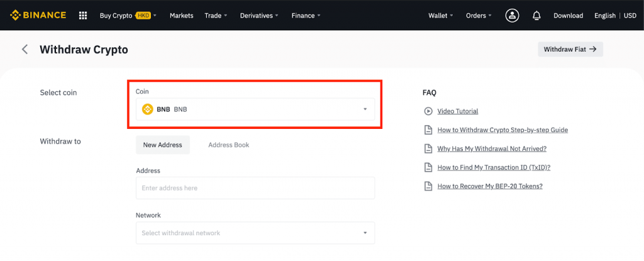Click the BNB coin logo icon
644x261 pixels.
[147, 109]
